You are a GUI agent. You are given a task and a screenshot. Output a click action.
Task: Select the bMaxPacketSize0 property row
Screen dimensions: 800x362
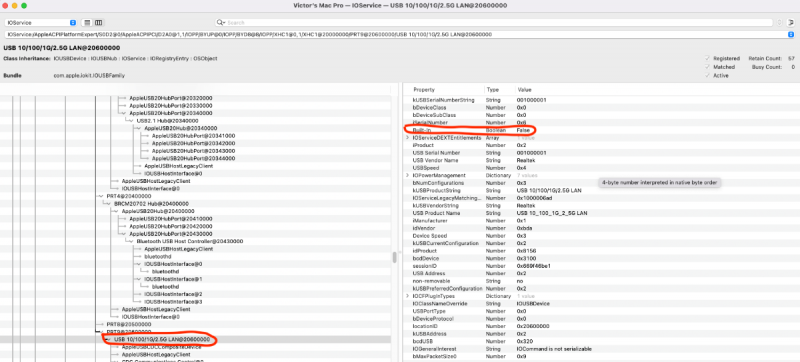coord(601,356)
